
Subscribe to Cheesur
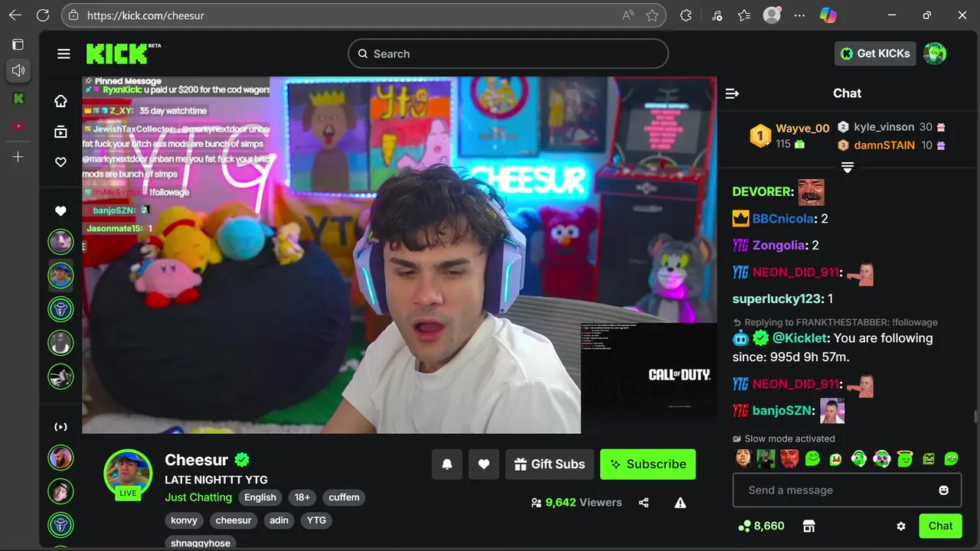[648, 464]
